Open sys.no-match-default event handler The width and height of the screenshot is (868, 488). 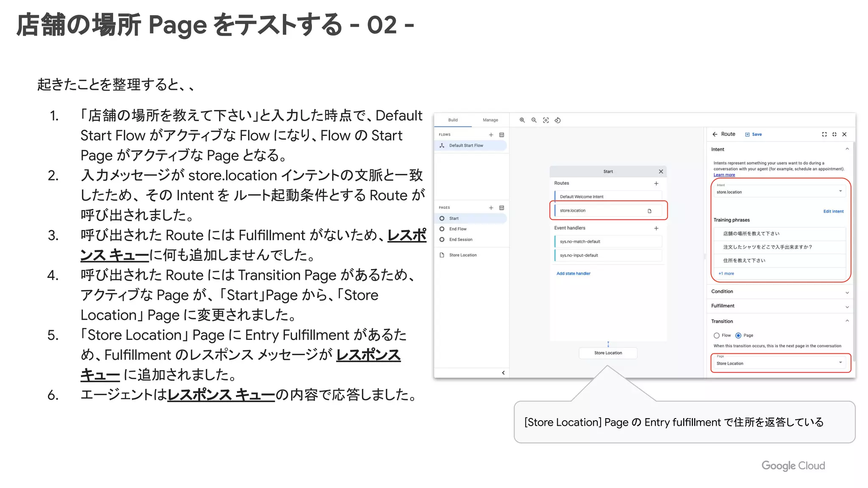(608, 241)
